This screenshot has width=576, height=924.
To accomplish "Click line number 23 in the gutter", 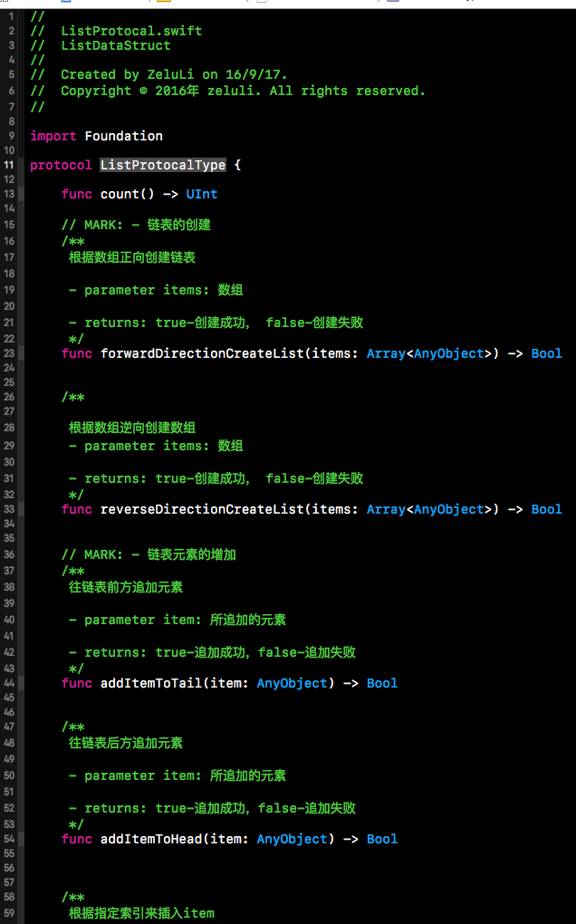I will pos(9,353).
